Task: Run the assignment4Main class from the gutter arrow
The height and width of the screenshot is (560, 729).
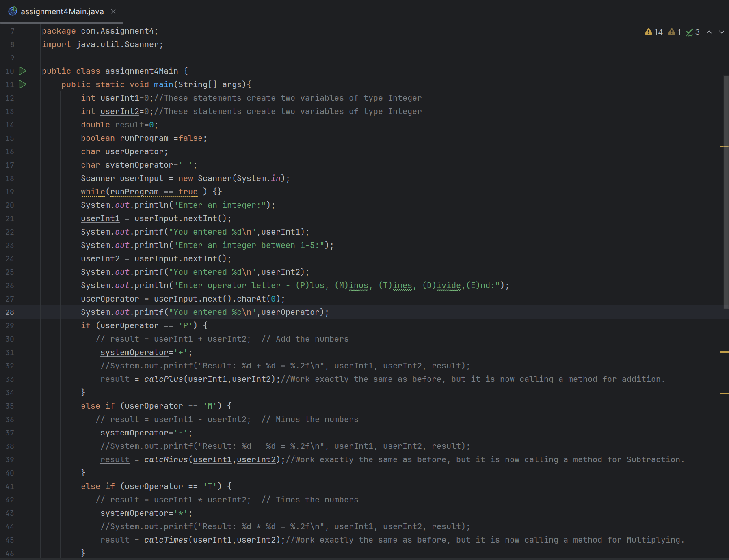Action: click(23, 71)
